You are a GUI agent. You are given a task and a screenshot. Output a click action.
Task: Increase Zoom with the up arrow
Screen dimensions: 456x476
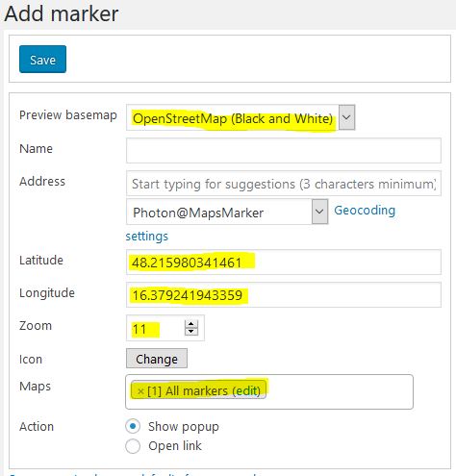click(191, 324)
